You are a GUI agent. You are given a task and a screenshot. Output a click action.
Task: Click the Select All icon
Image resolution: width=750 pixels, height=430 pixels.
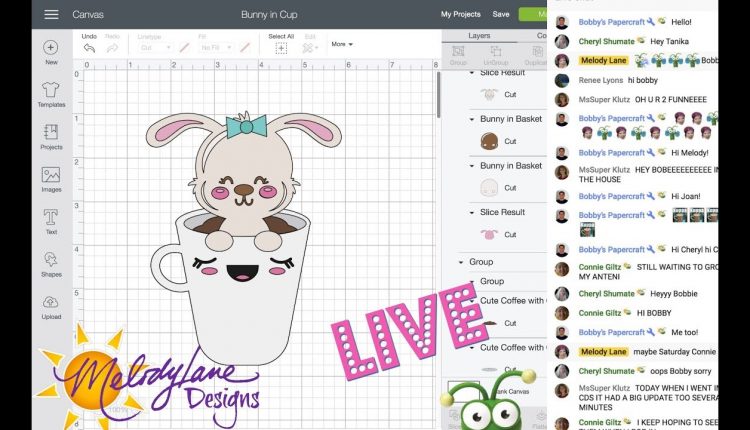tap(281, 48)
